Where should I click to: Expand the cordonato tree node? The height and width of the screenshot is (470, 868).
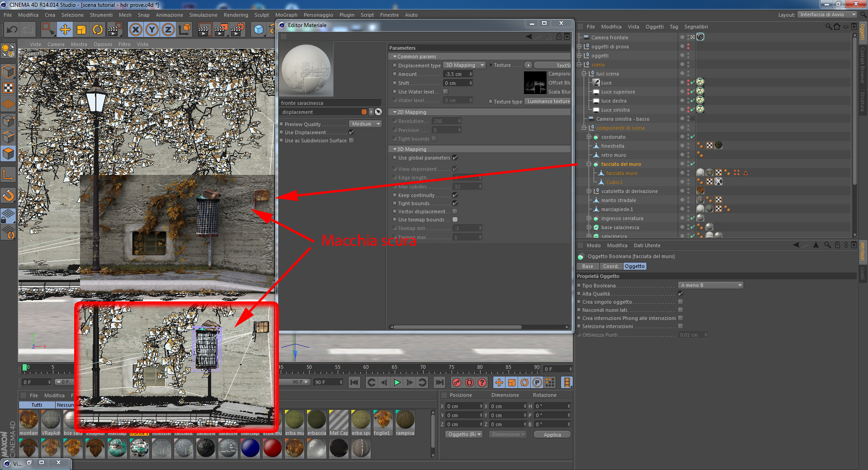coord(589,137)
